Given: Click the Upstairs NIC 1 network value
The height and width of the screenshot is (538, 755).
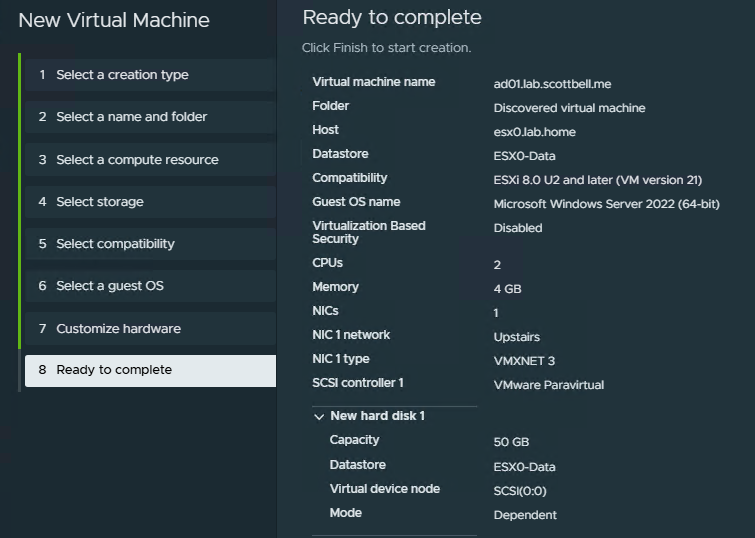Looking at the screenshot, I should pyautogui.click(x=519, y=337).
